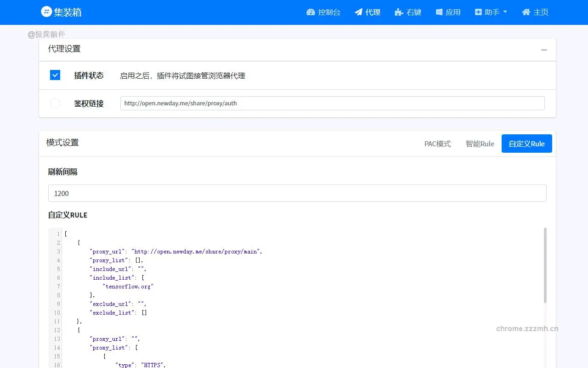Click the 助手 plus-box icon

click(479, 12)
